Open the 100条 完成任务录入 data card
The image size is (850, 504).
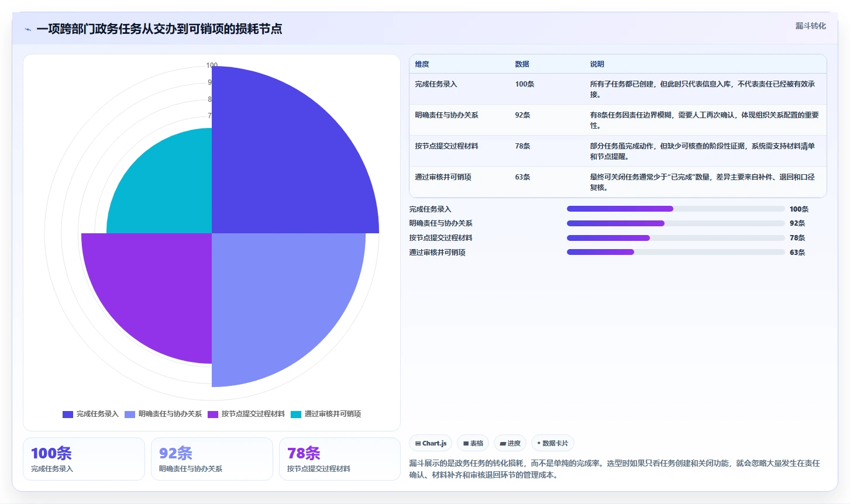[x=84, y=459]
